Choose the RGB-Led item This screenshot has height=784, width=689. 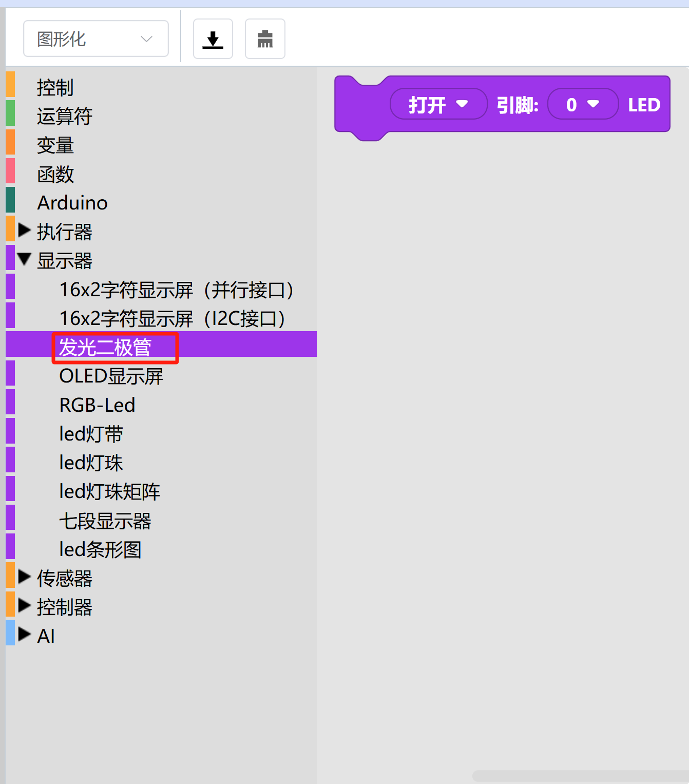click(x=97, y=405)
